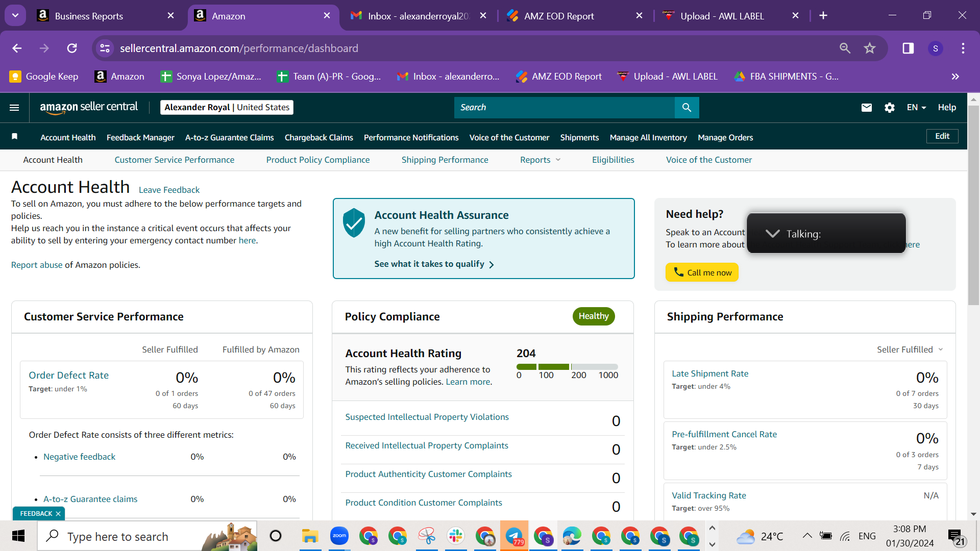Open Customer Service Performance tab
The image size is (980, 551).
(x=175, y=160)
